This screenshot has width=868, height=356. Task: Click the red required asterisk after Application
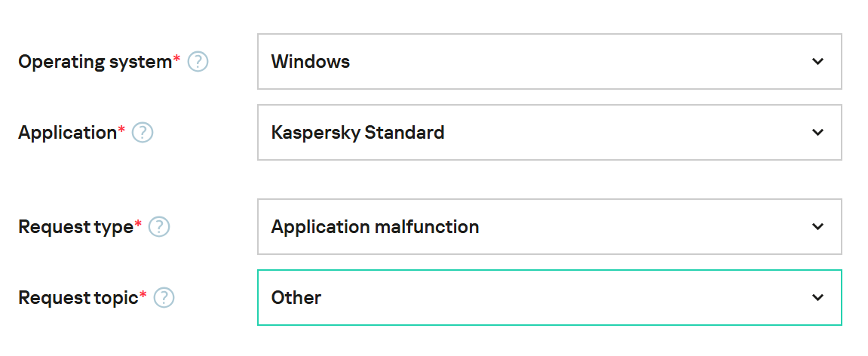tap(122, 130)
